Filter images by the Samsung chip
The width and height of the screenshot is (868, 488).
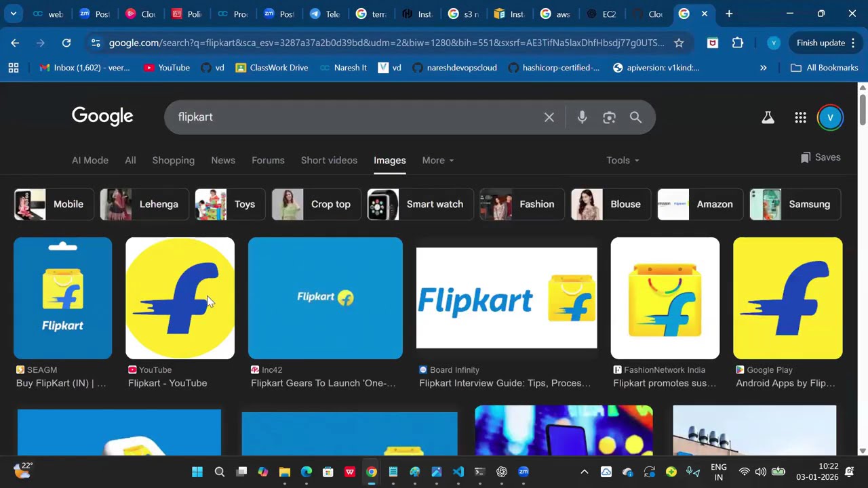pos(795,205)
